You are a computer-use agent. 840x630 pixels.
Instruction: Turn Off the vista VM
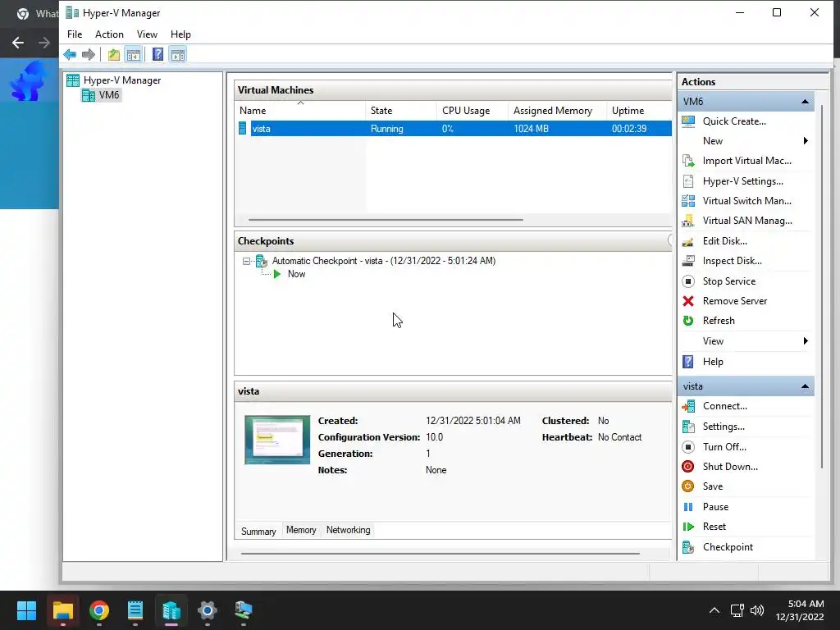point(724,447)
